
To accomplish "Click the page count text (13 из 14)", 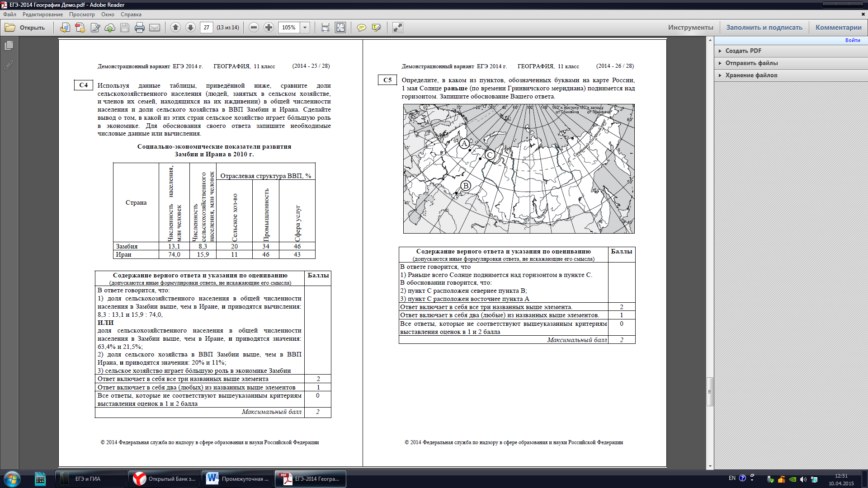I will (x=228, y=28).
